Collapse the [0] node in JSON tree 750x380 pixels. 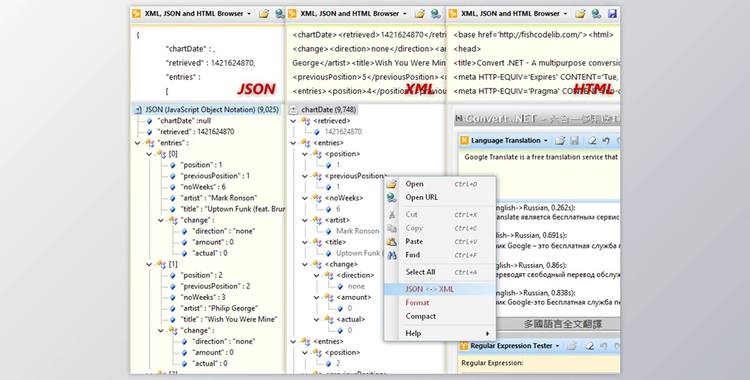click(x=149, y=154)
